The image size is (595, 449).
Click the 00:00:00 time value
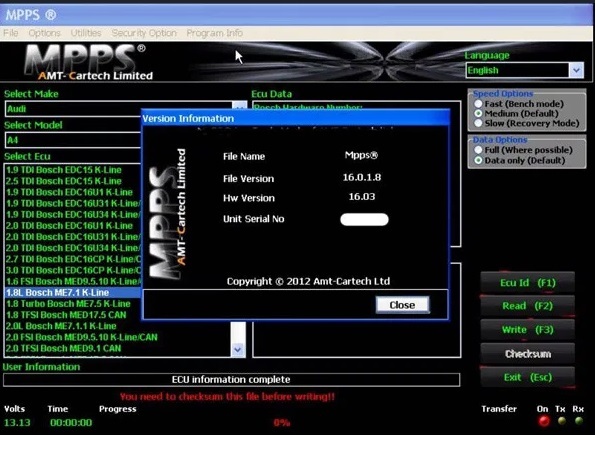click(71, 422)
